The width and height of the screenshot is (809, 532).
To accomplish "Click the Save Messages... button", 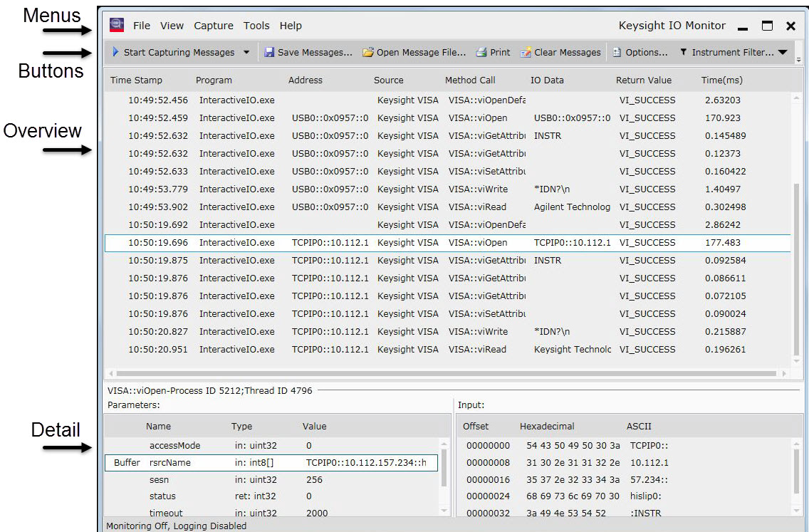I will coord(308,52).
